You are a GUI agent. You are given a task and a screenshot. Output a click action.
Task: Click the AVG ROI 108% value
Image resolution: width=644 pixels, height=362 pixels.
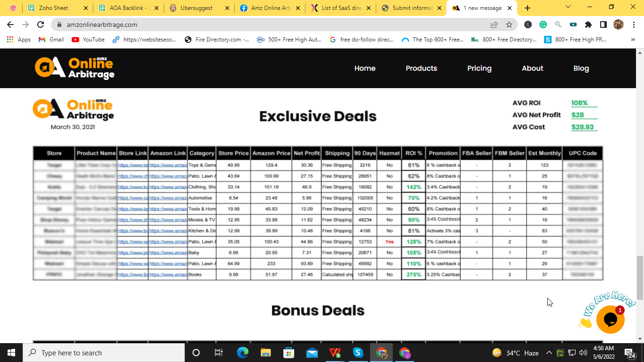(580, 103)
